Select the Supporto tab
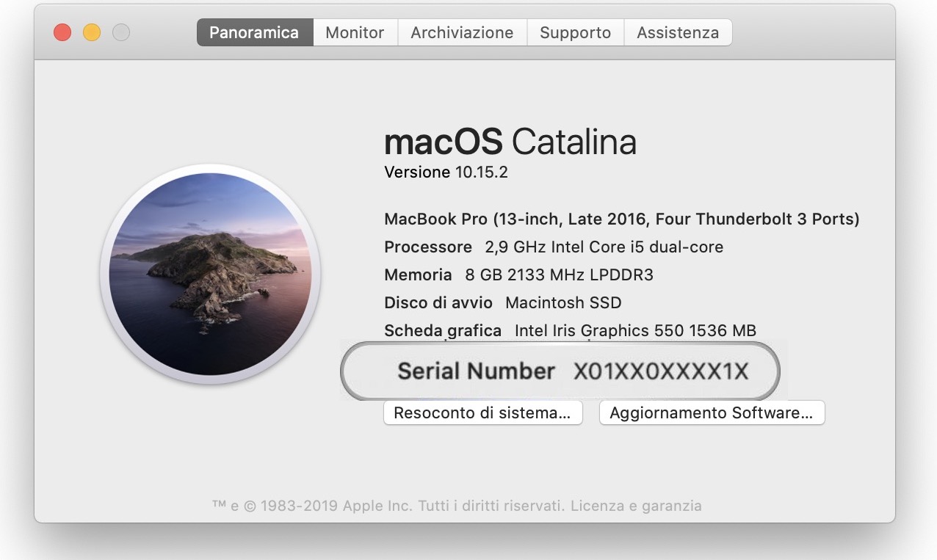 tap(575, 32)
